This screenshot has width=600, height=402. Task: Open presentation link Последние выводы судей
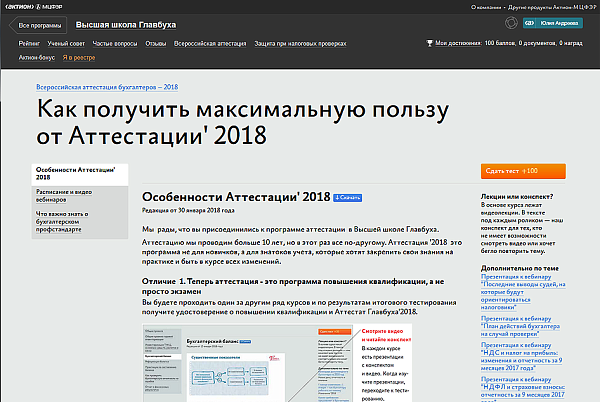(523, 292)
